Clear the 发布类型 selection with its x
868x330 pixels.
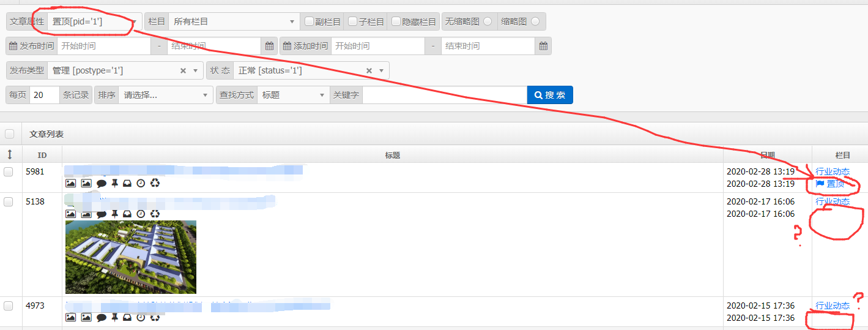pos(183,70)
